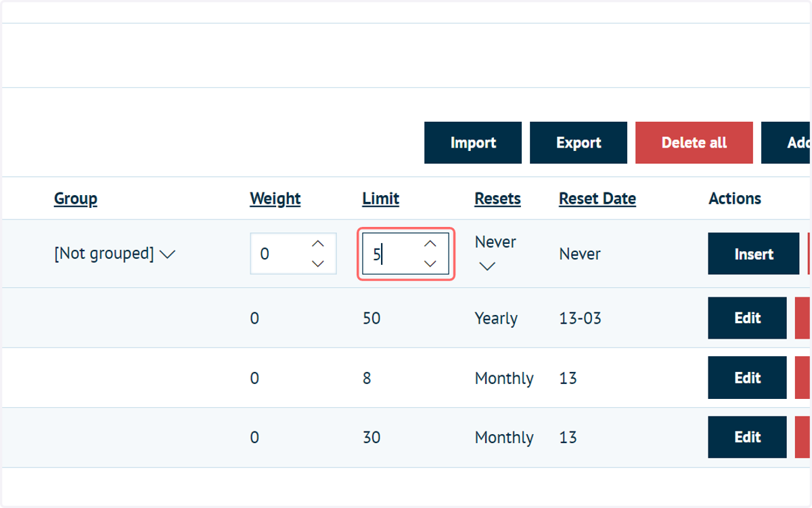Select the 13-03 reset date cell
Viewport: 812px width, 508px height.
581,318
